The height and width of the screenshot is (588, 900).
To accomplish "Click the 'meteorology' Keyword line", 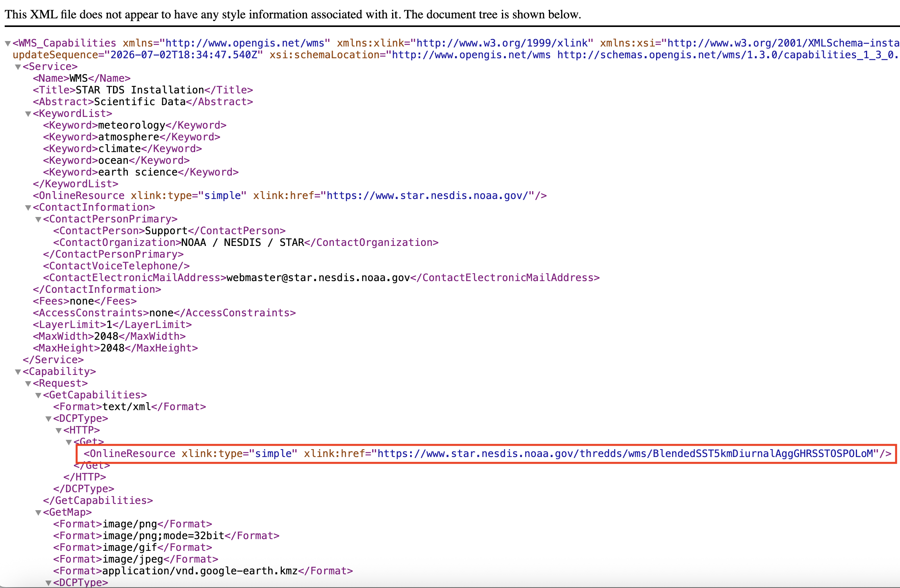I will (x=135, y=125).
